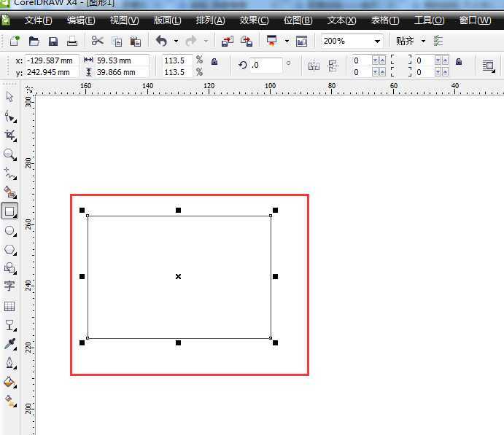
Task: Open the 效果(C) menu
Action: pos(254,20)
